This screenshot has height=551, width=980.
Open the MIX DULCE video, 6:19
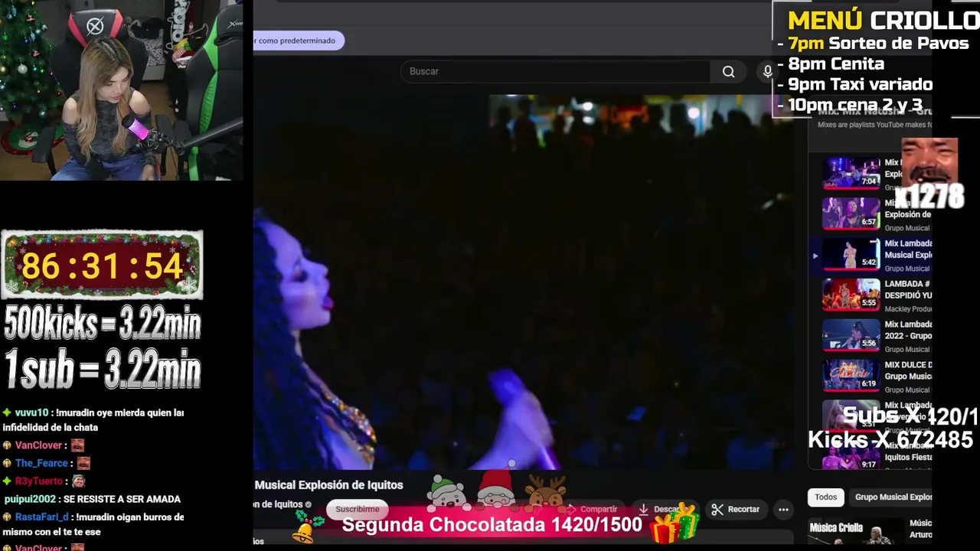[851, 376]
